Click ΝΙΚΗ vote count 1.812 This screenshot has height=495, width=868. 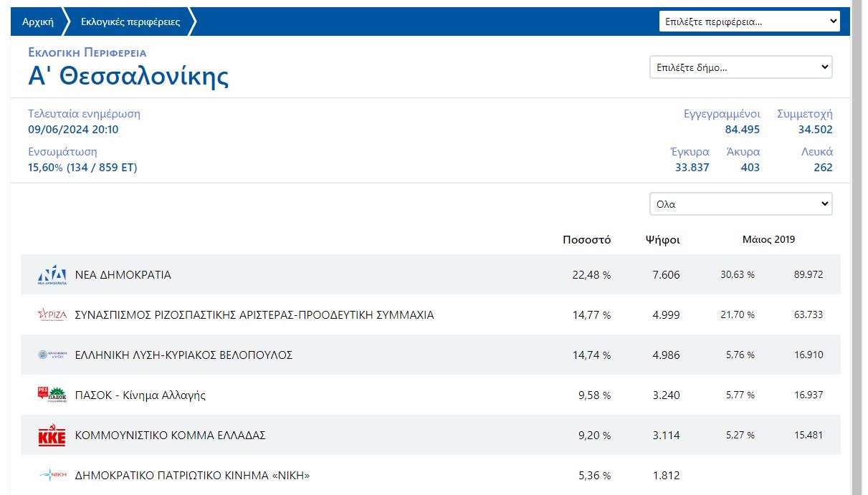click(x=666, y=475)
